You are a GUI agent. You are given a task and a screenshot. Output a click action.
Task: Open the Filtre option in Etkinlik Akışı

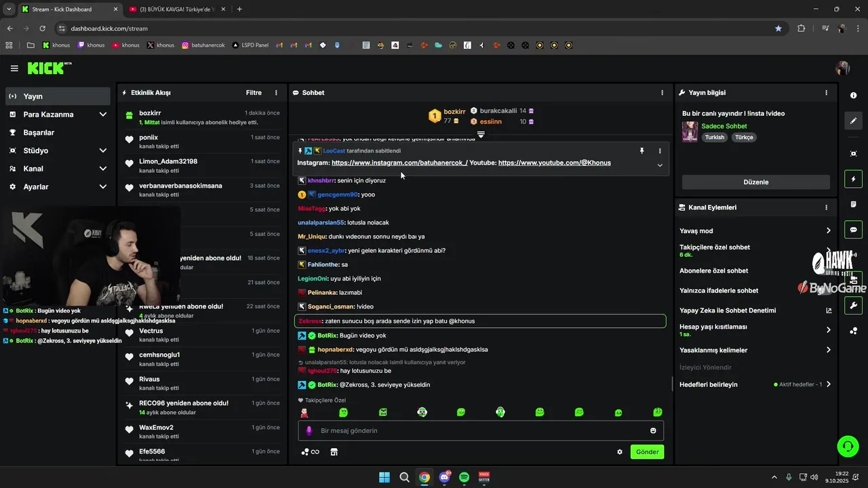[254, 93]
